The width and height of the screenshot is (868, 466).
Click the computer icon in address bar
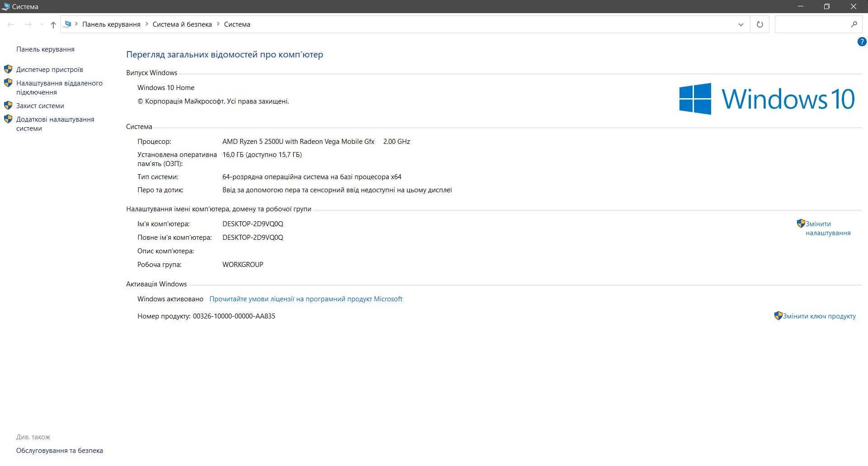tap(68, 24)
